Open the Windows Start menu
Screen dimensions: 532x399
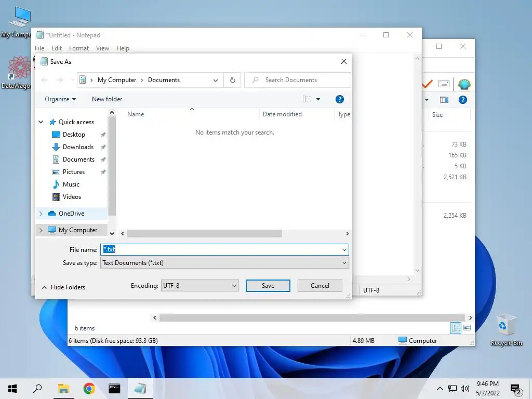12,389
